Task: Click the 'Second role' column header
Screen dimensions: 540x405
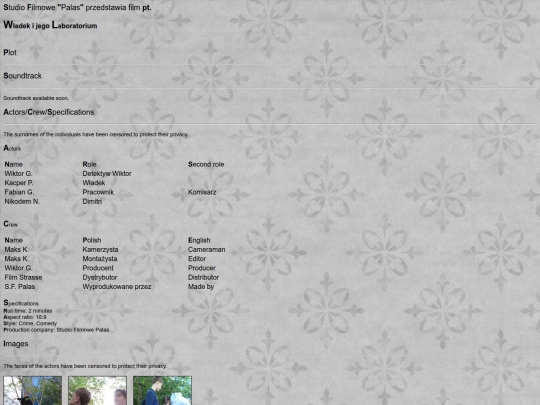Action: point(206,164)
